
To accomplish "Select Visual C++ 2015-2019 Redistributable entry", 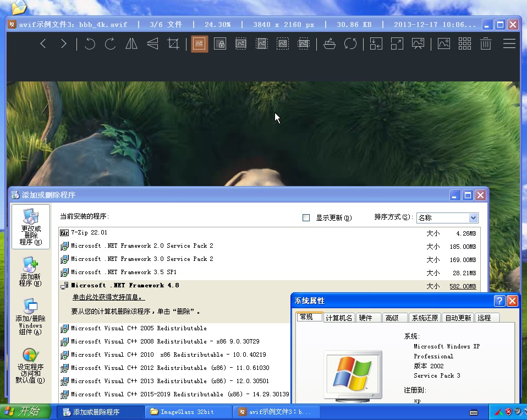I will point(175,394).
